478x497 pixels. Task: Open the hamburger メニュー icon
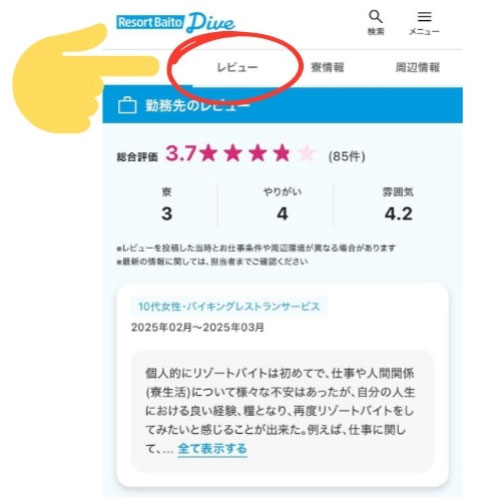pyautogui.click(x=424, y=17)
